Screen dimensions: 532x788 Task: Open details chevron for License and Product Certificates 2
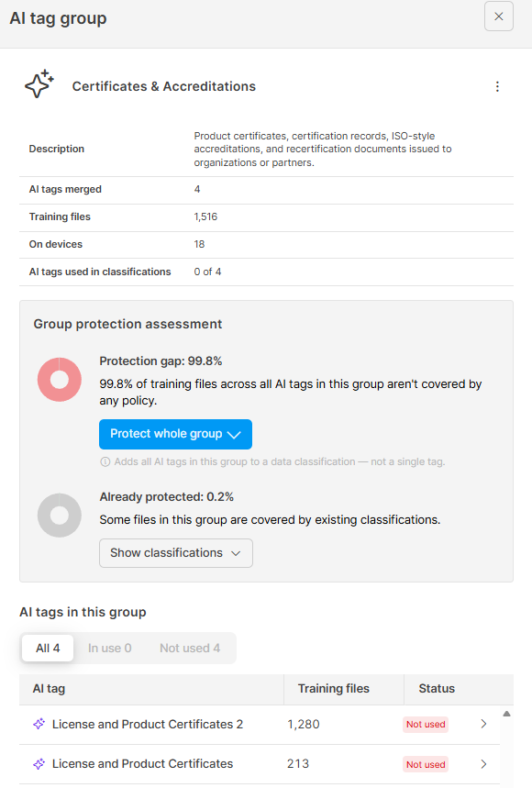tap(483, 724)
